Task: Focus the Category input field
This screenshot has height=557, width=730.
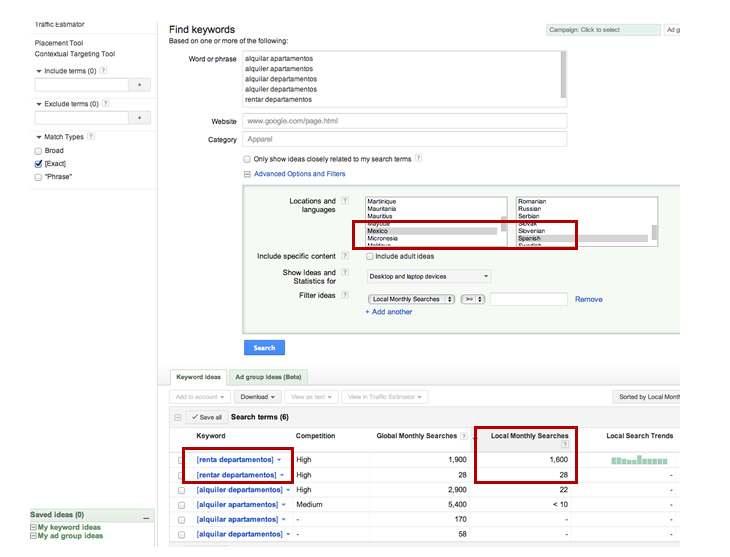Action: (x=404, y=139)
